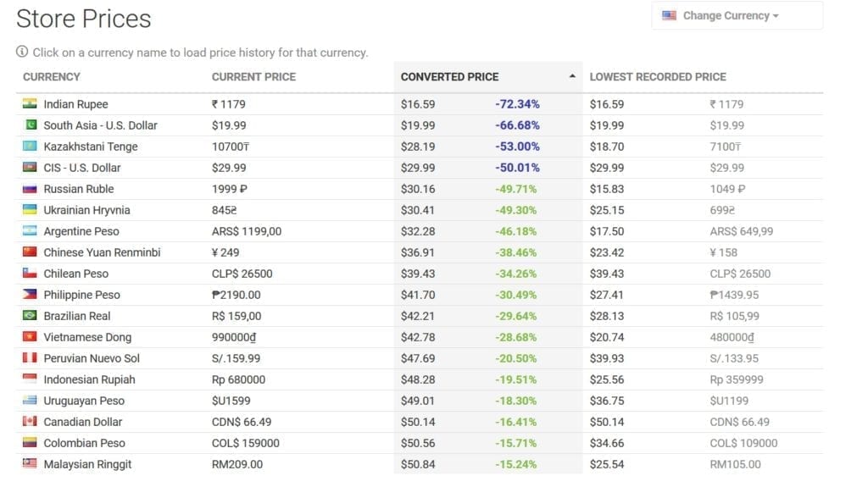Open Philippine Peso price history
The height and width of the screenshot is (498, 868).
pos(81,295)
